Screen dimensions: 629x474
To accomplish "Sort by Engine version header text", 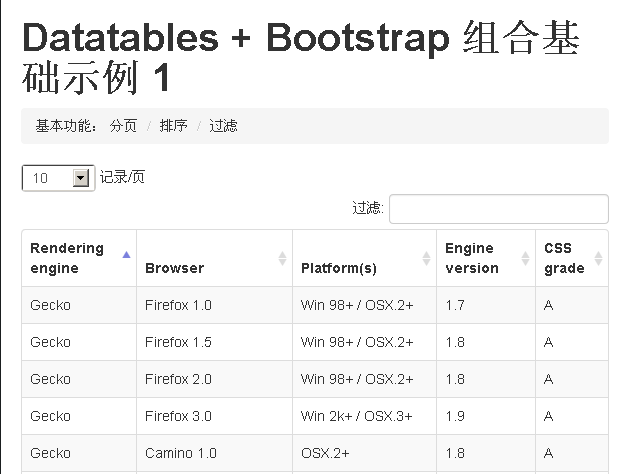I will pyautogui.click(x=471, y=258).
